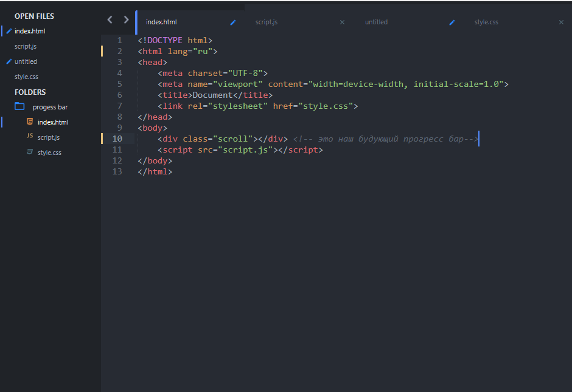Click the CSS file icon for style.css
The image size is (572, 392).
point(30,151)
